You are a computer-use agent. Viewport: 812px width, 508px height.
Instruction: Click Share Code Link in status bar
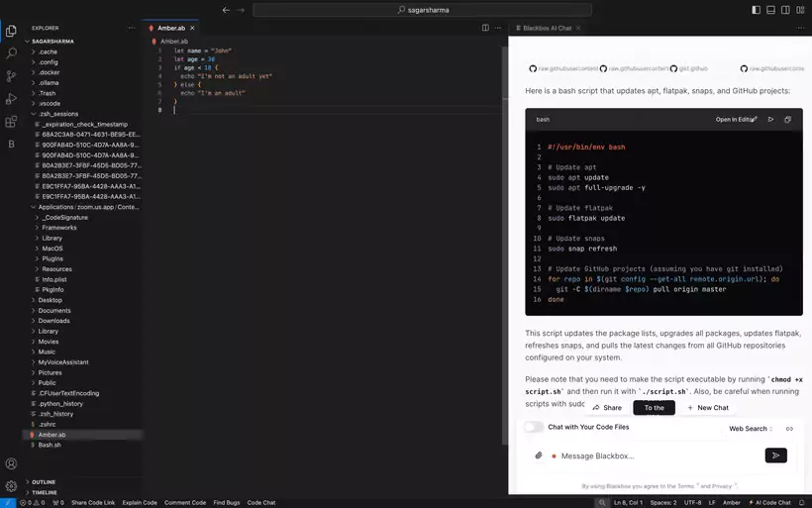click(93, 503)
